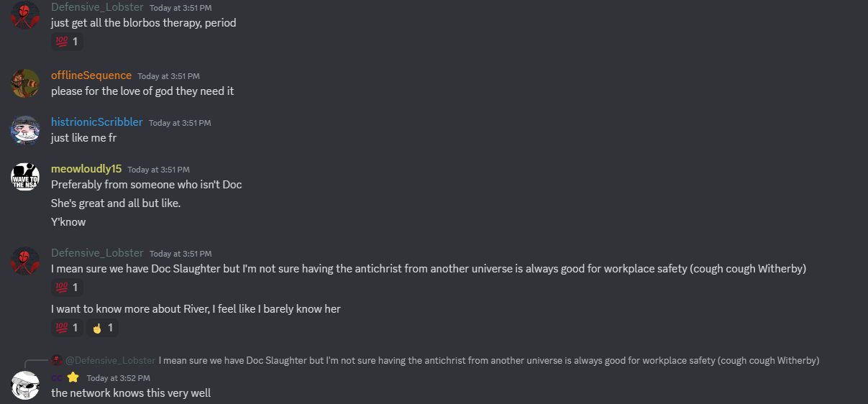Jump to the quoted Doc Slaughter reply text
This screenshot has height=404, width=868.
pyautogui.click(x=489, y=360)
